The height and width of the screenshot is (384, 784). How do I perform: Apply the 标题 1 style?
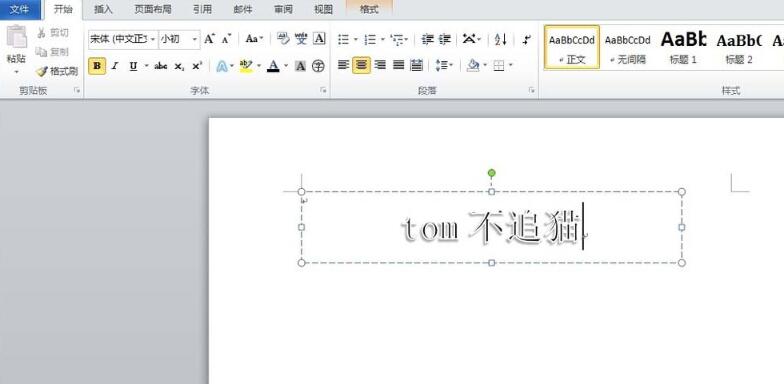(x=683, y=48)
